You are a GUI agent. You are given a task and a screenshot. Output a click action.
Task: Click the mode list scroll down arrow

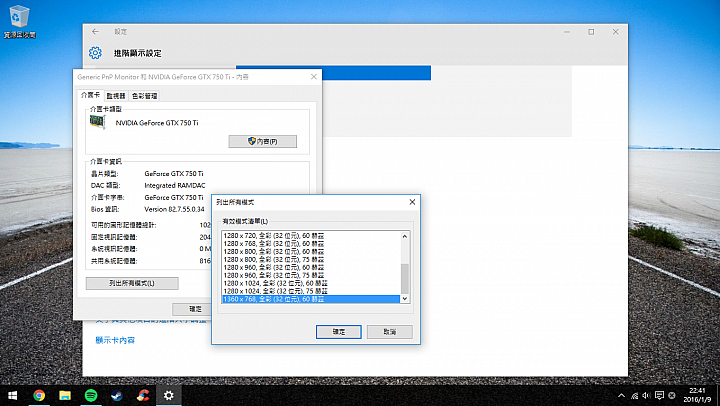[x=405, y=299]
